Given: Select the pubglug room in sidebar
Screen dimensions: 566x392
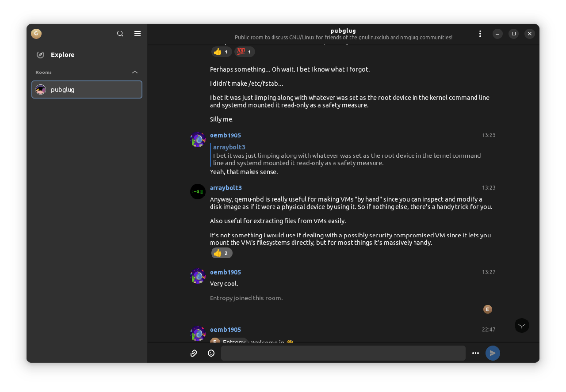Looking at the screenshot, I should coord(87,89).
